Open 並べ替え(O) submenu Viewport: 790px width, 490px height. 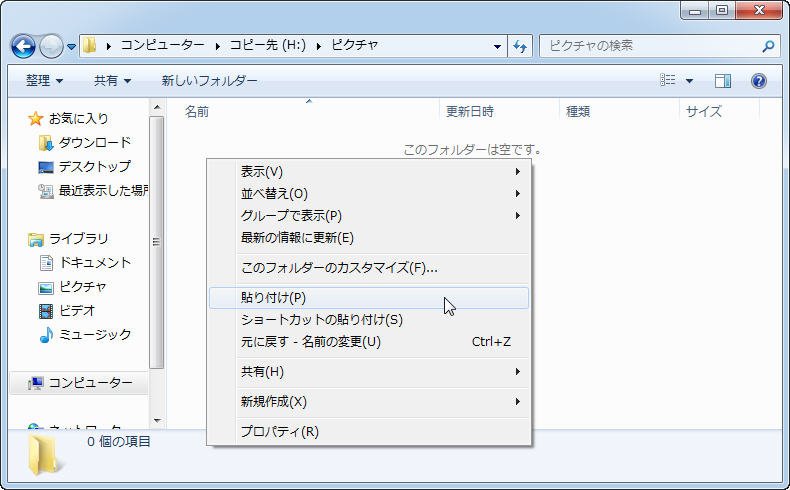click(x=369, y=194)
